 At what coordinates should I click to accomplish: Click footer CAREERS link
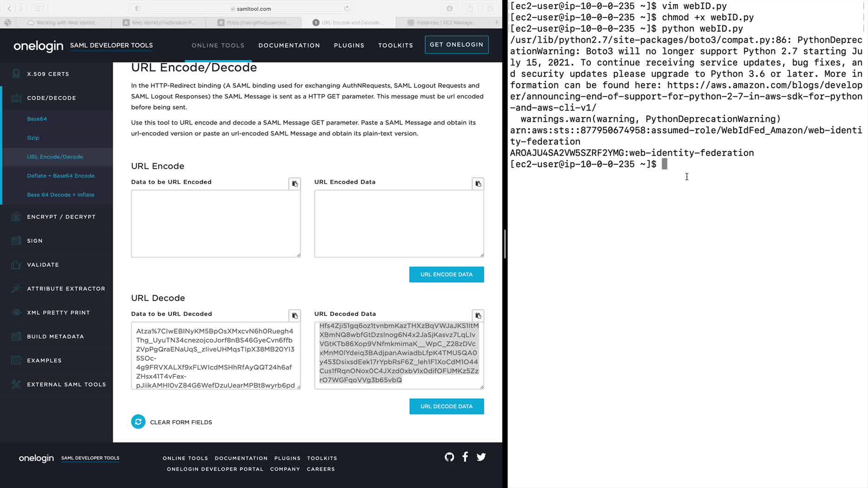(x=321, y=469)
